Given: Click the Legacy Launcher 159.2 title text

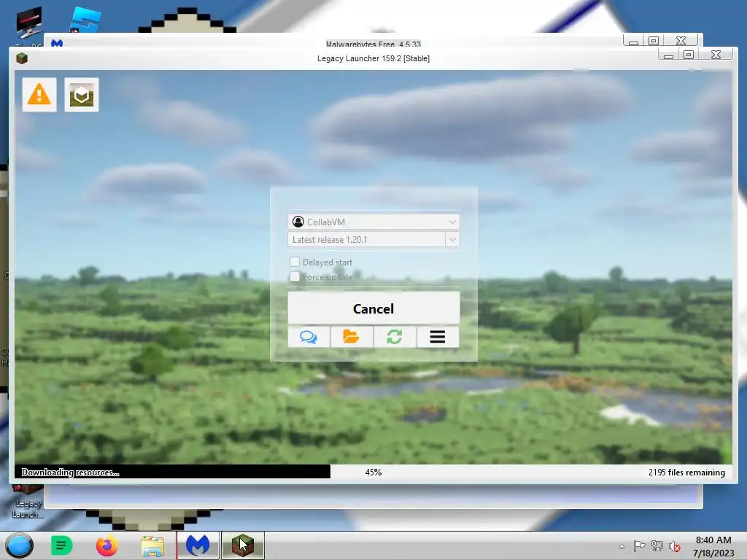Looking at the screenshot, I should pyautogui.click(x=373, y=58).
